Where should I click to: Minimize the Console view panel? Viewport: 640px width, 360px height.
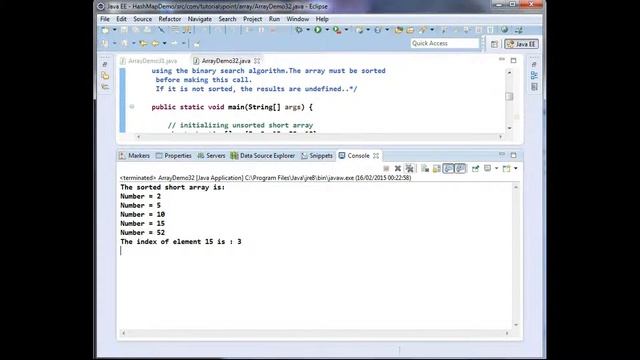(x=502, y=155)
